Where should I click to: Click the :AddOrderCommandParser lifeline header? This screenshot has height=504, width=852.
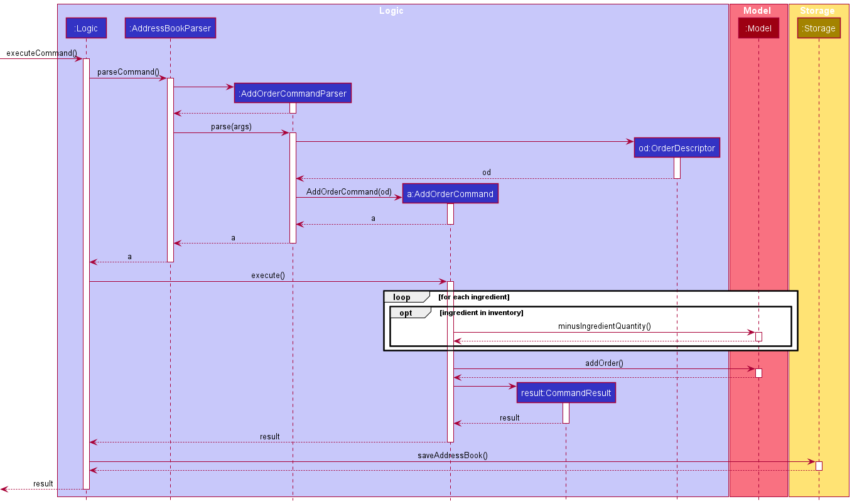click(293, 93)
